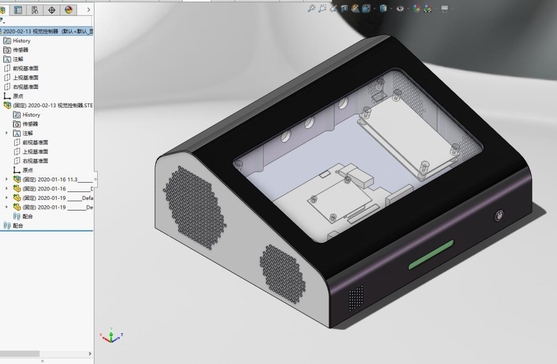Click the feature tree horizontal scrollbar thumb
The image size is (557, 364).
[x=20, y=354]
